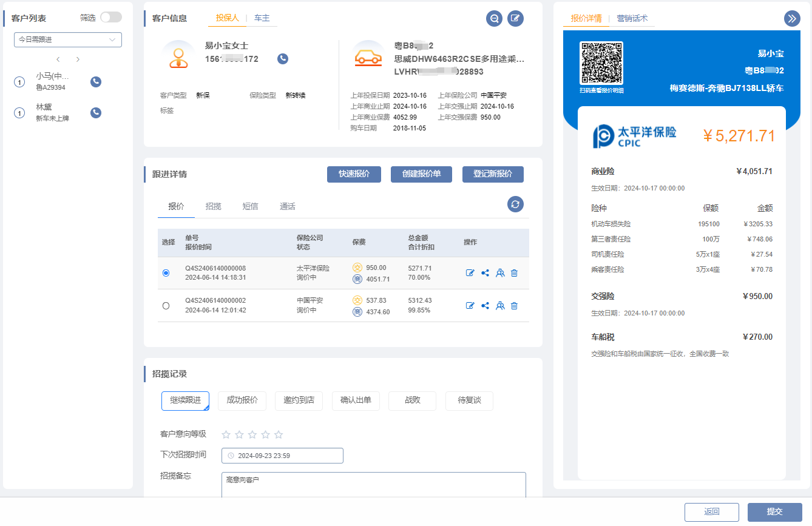Viewport: 812px width, 526px height.
Task: Select 战败 status
Action: (413, 400)
